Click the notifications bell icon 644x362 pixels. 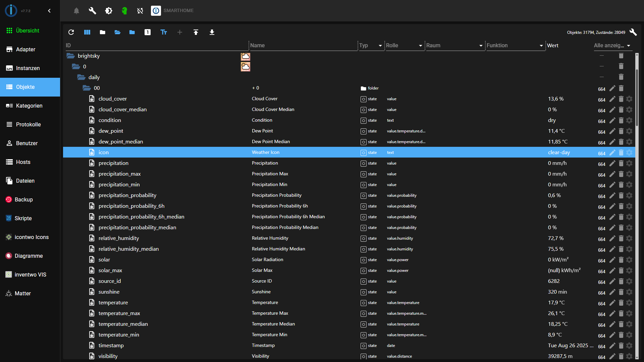click(x=76, y=11)
